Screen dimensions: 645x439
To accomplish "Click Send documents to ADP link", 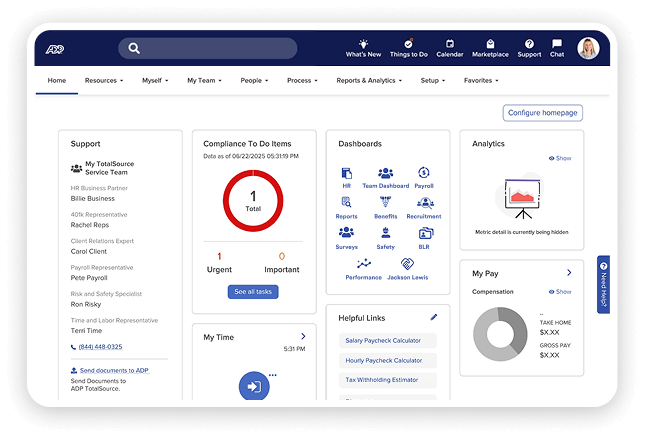I will click(114, 370).
